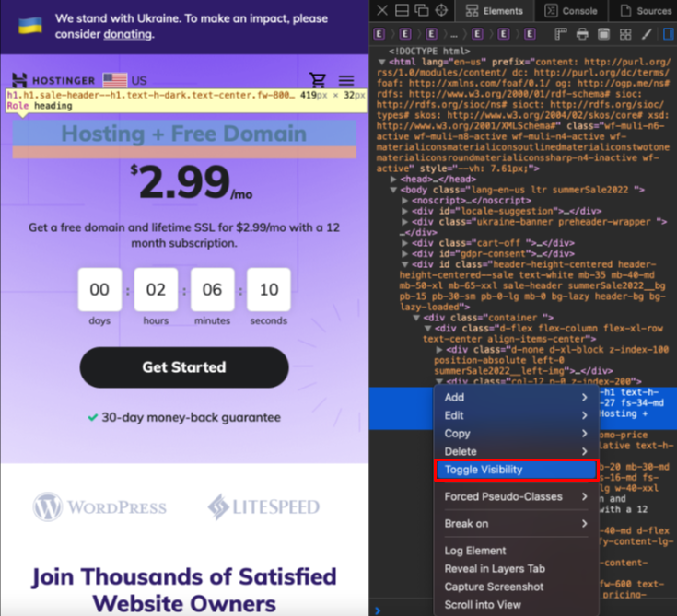Click the paint brush icon in DevTools toolbar
The width and height of the screenshot is (677, 616).
pos(646,34)
